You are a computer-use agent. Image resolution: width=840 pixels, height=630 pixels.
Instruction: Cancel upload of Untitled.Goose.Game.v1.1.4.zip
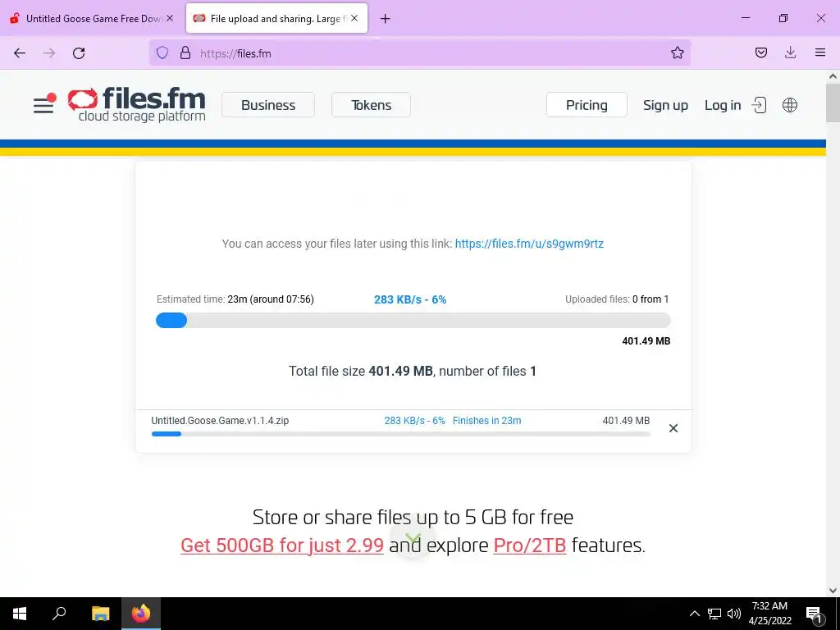coord(673,428)
